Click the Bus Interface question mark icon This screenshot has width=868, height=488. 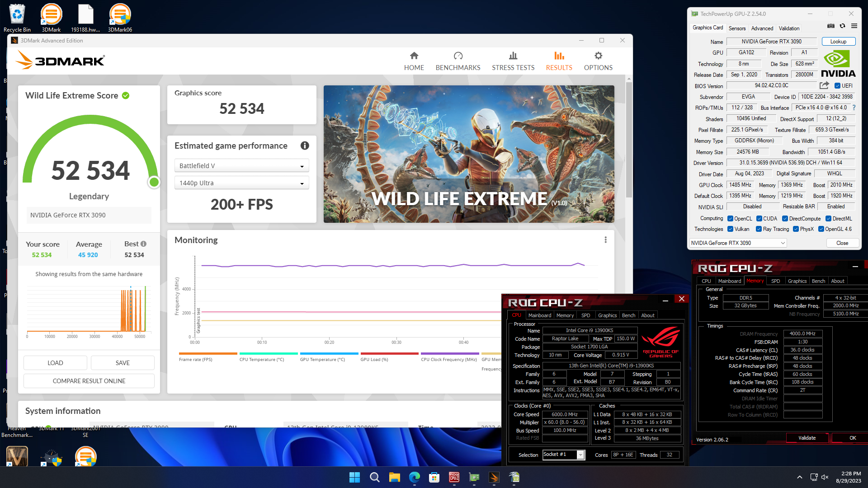point(854,108)
